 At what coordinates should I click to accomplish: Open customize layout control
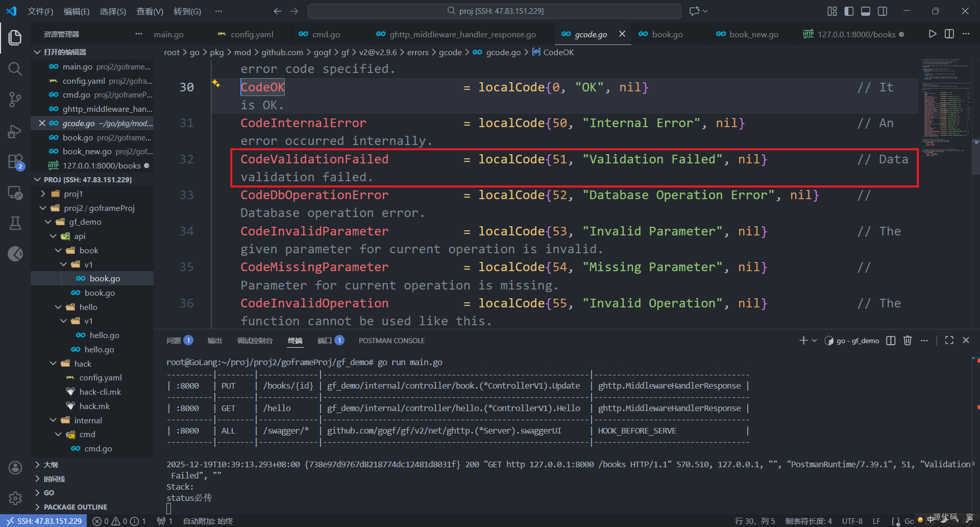832,11
